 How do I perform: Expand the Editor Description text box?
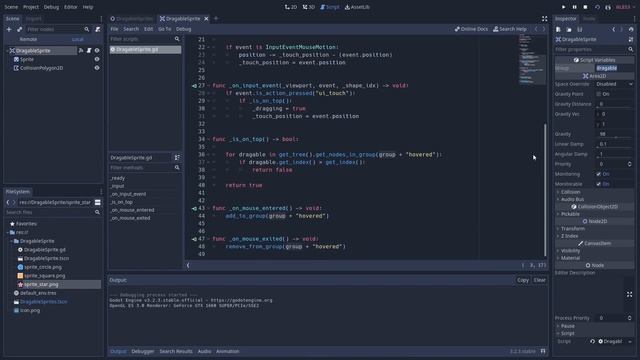629,294
